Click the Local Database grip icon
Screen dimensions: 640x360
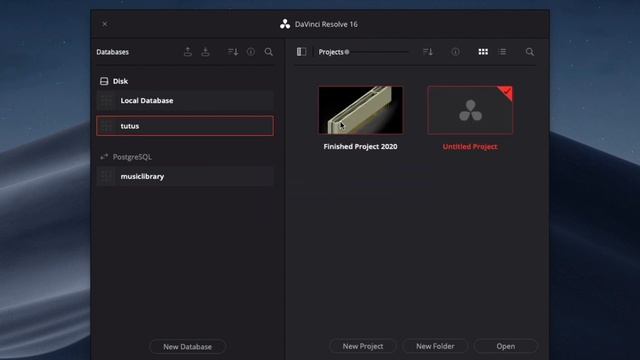pyautogui.click(x=107, y=100)
